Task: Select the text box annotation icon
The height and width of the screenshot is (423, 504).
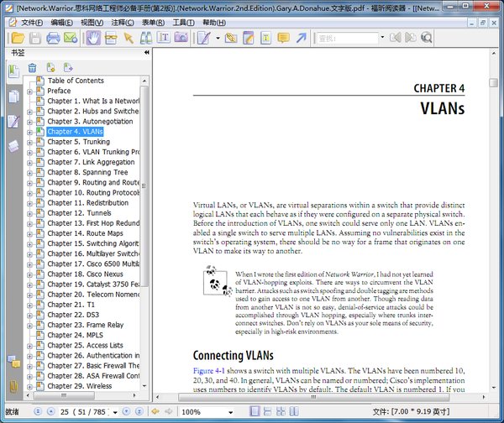Action: [x=265, y=38]
